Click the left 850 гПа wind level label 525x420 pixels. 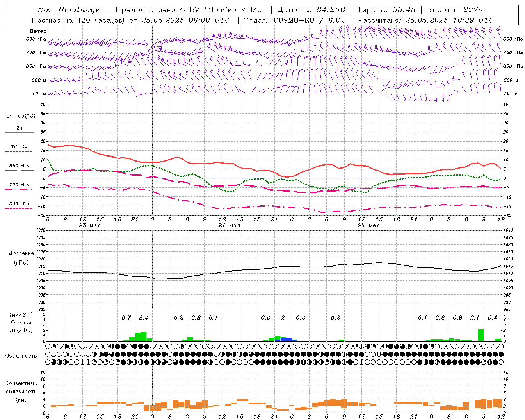[36, 66]
